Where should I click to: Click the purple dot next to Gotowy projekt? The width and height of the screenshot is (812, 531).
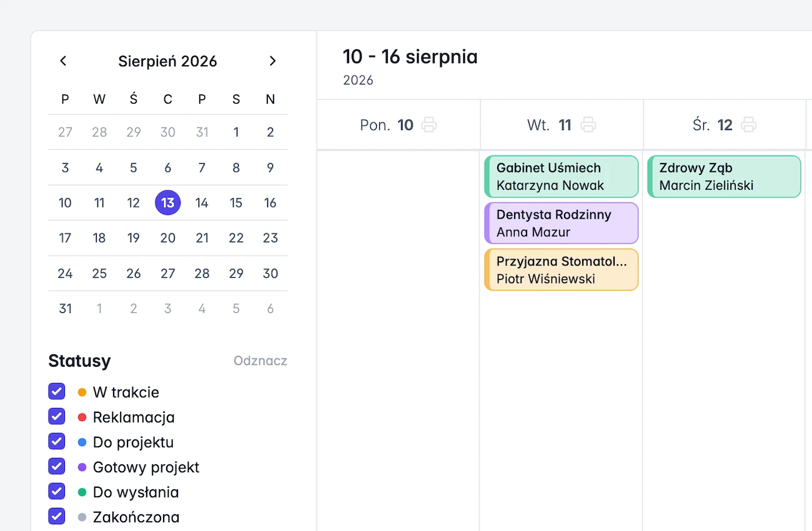(x=82, y=467)
